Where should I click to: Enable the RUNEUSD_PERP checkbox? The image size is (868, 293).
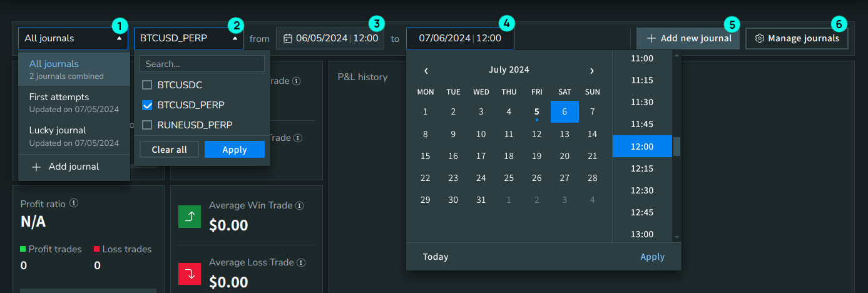147,125
